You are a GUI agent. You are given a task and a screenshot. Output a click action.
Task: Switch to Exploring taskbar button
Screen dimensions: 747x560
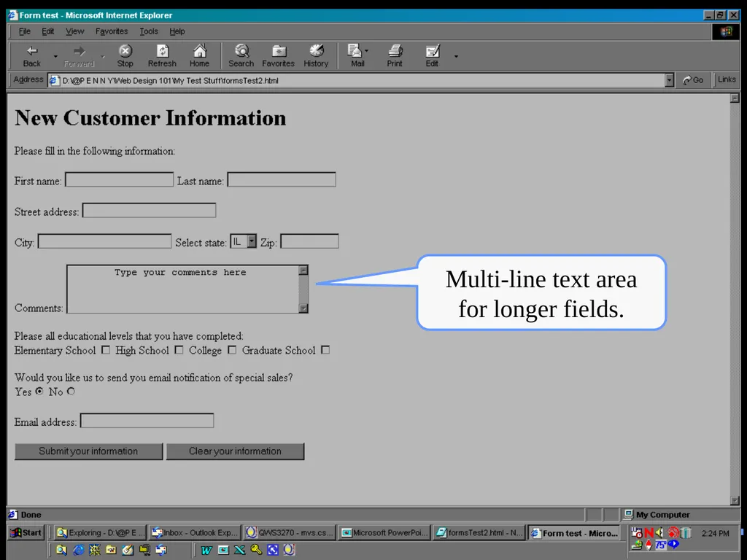(99, 533)
